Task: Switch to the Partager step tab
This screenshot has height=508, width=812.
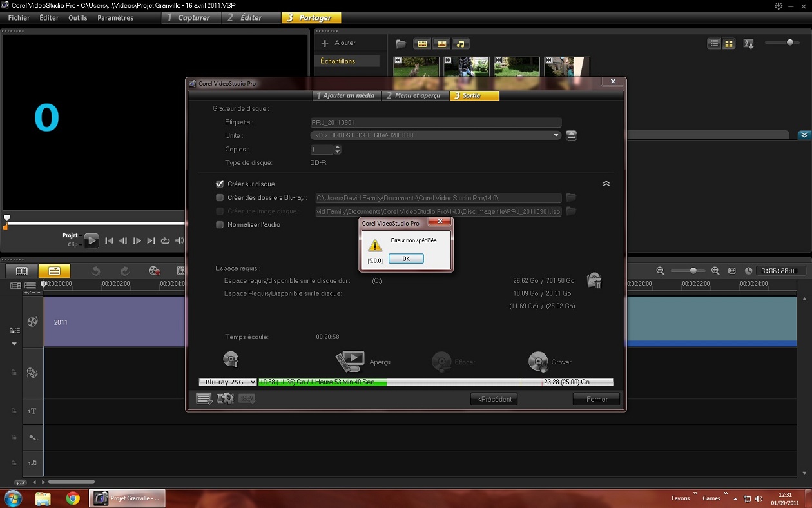Action: (x=311, y=18)
